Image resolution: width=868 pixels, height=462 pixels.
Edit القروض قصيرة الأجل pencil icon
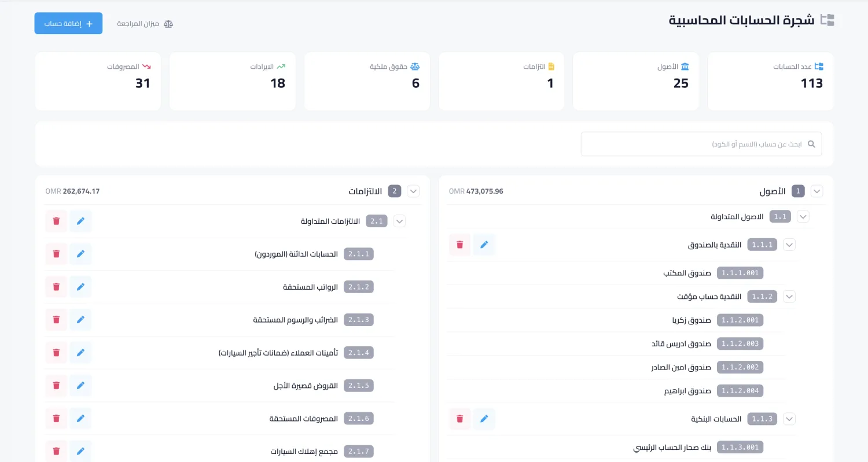click(x=80, y=386)
